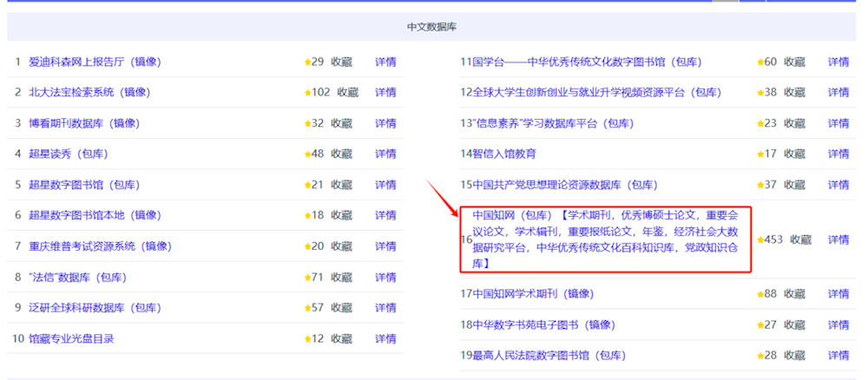Select the 中文数据库 section header

[431, 27]
